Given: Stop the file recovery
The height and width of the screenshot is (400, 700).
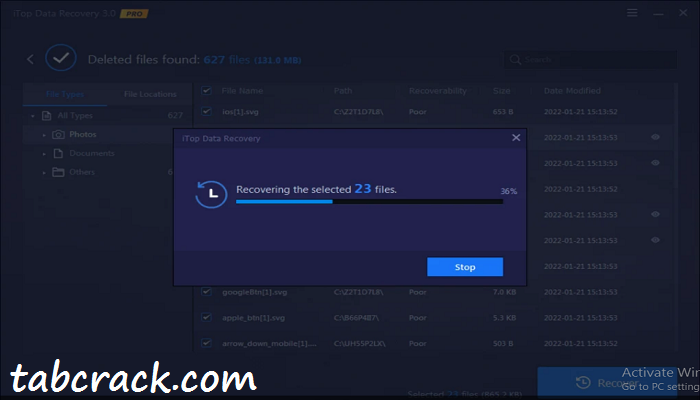Looking at the screenshot, I should 465,267.
